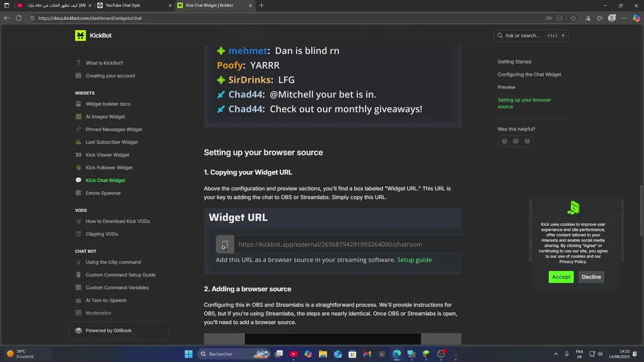This screenshot has width=644, height=362.
Task: Open File Explorer from taskbar
Action: tap(323, 354)
